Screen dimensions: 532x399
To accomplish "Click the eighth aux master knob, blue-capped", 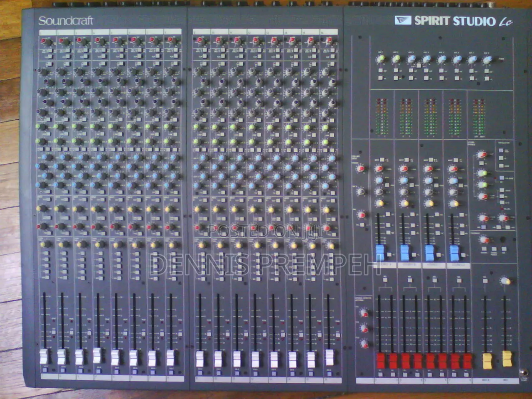I will tap(487, 60).
